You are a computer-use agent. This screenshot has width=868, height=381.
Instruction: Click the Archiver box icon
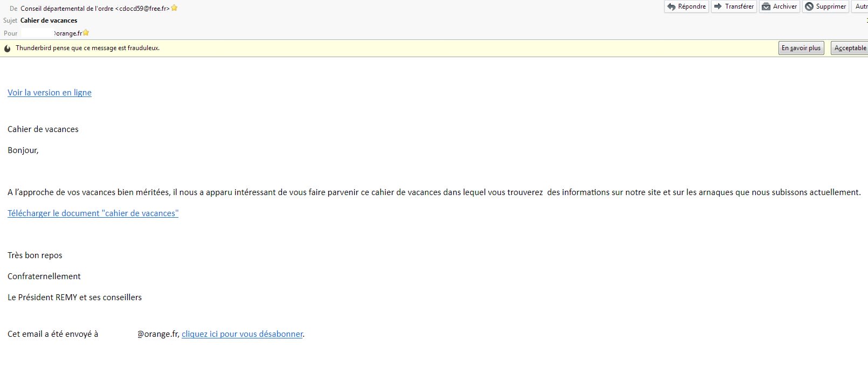766,6
